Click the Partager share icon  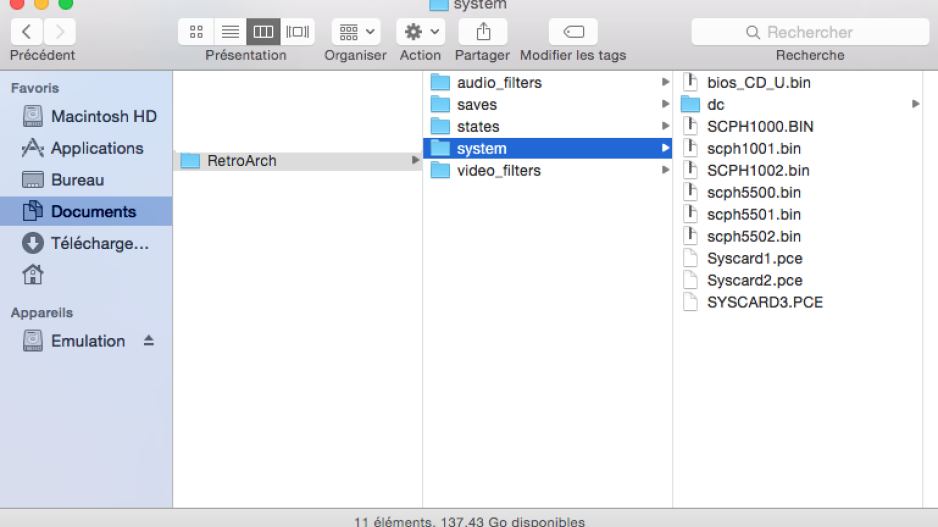tap(483, 32)
